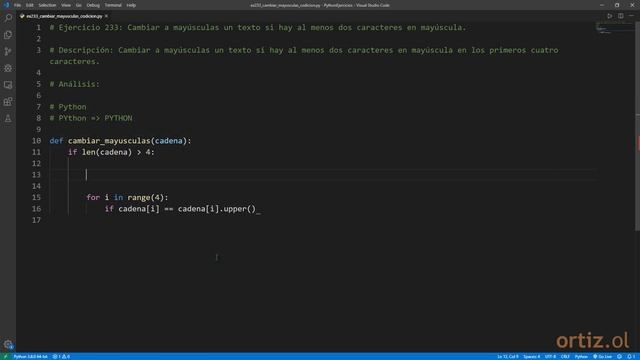The image size is (640, 360).
Task: Click the 'for' keyword on line 15
Action: 93,198
